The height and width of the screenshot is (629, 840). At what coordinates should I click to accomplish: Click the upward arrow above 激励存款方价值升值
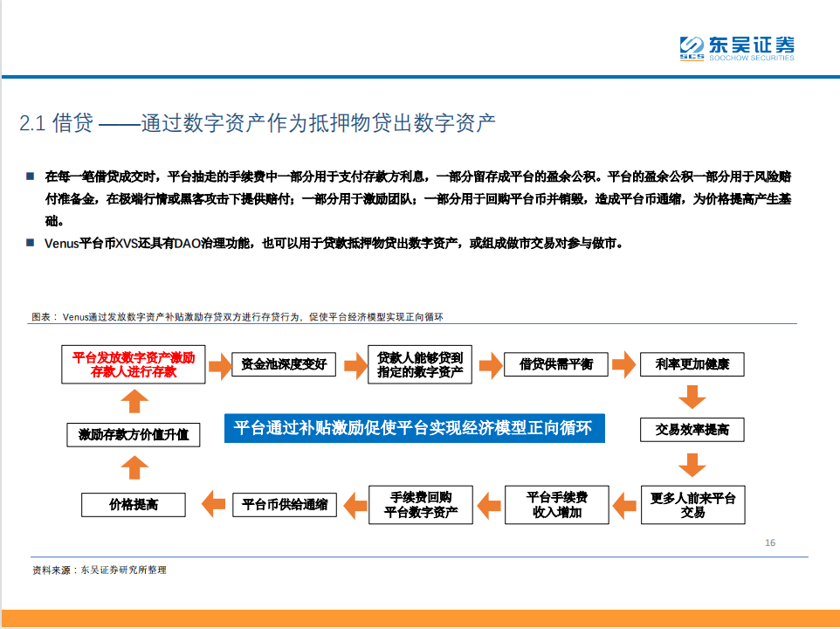pos(133,400)
